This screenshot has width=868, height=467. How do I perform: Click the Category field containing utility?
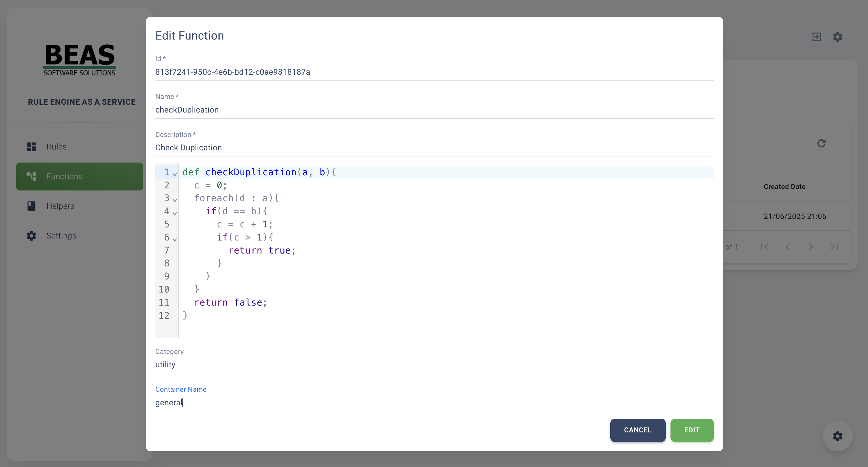pos(434,365)
